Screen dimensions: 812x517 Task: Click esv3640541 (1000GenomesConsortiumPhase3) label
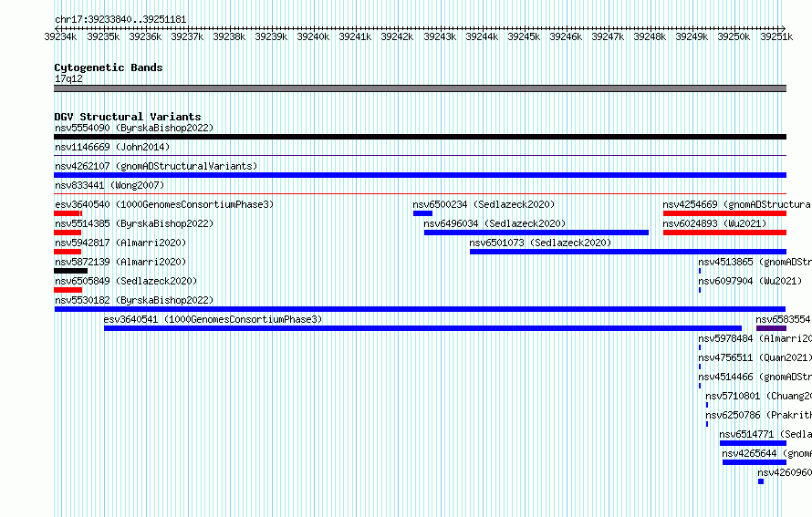point(213,319)
